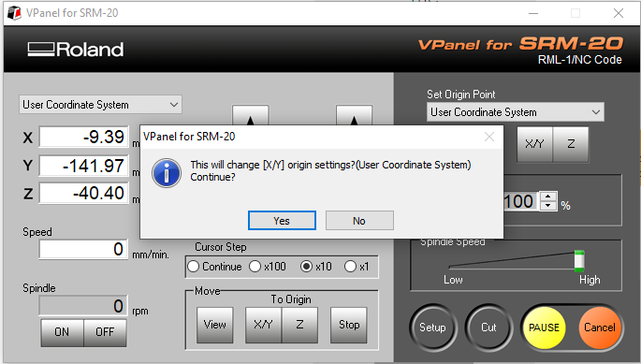The image size is (641, 364).
Task: Open the left coordinate system dropdown
Action: point(100,105)
